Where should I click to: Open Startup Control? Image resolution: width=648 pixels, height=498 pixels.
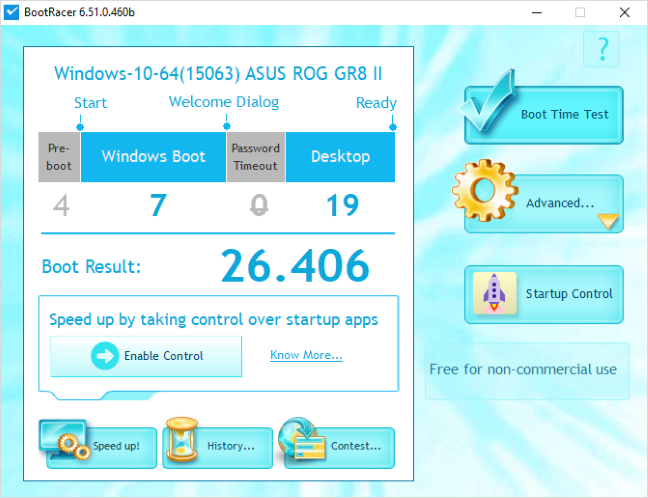tap(544, 294)
